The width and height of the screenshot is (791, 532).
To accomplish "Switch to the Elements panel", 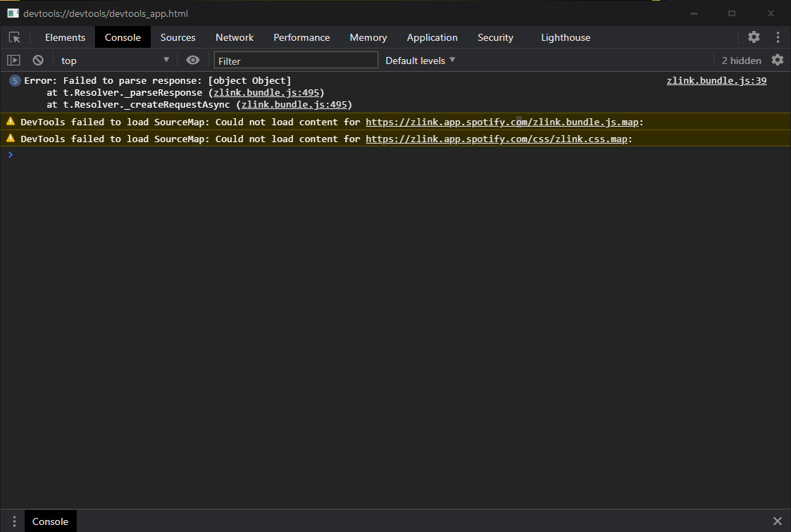I will tap(64, 37).
